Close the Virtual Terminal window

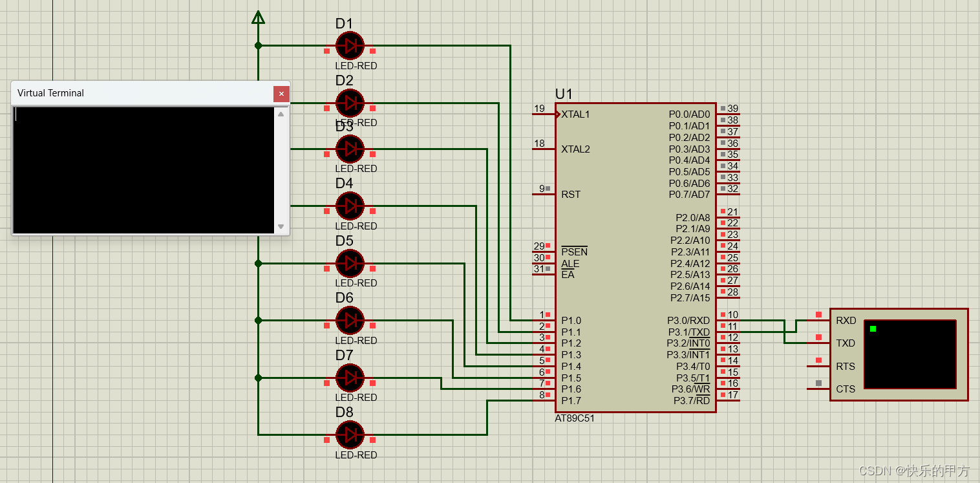click(281, 94)
